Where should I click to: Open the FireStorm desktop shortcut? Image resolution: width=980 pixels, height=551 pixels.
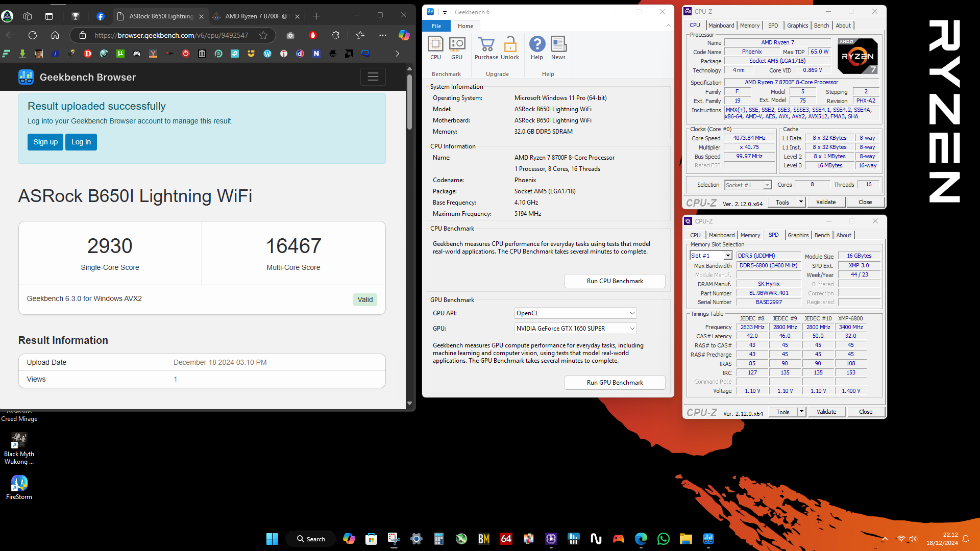tap(19, 487)
